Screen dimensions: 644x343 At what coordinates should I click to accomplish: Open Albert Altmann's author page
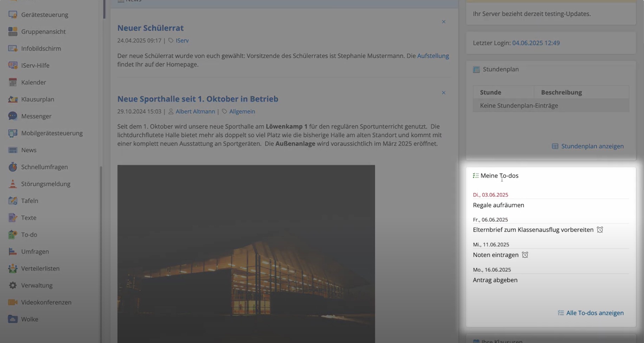(x=195, y=111)
